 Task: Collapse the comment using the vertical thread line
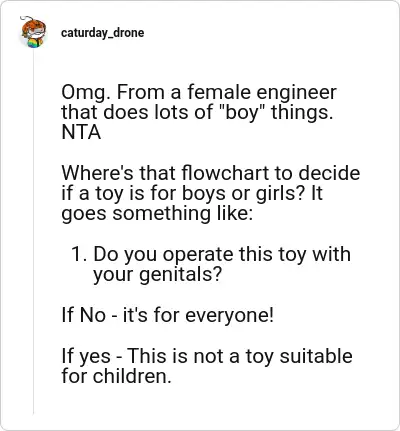point(33,232)
